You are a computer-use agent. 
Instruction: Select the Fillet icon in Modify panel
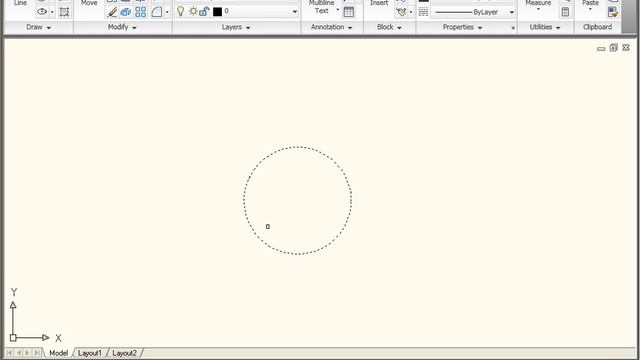(157, 12)
